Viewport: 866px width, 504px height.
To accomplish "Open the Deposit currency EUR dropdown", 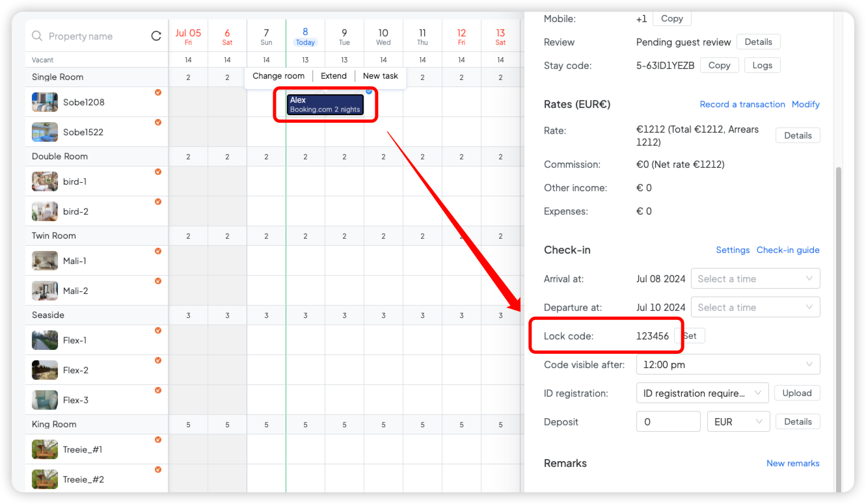I will coord(738,421).
